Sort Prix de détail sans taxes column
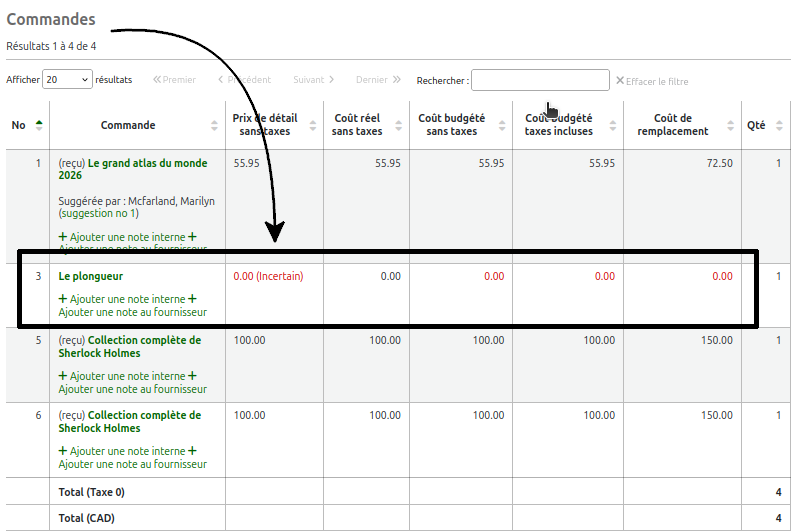The height and width of the screenshot is (531, 791). (312, 125)
